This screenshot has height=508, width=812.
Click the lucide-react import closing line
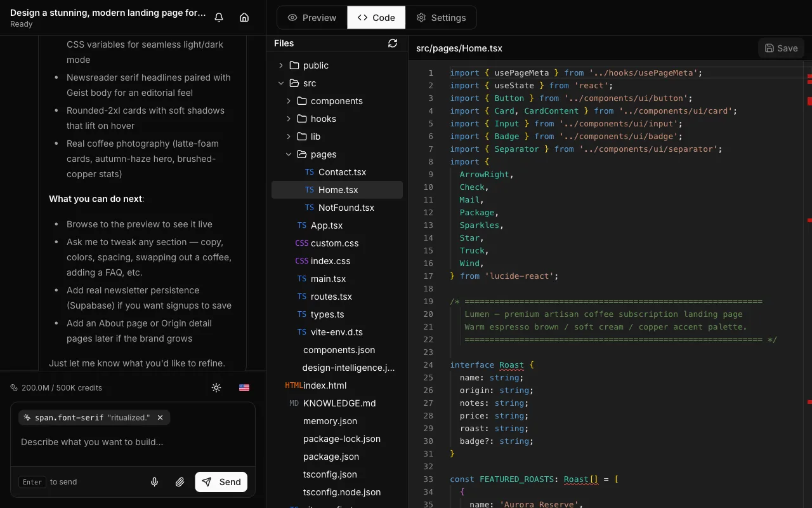point(504,276)
